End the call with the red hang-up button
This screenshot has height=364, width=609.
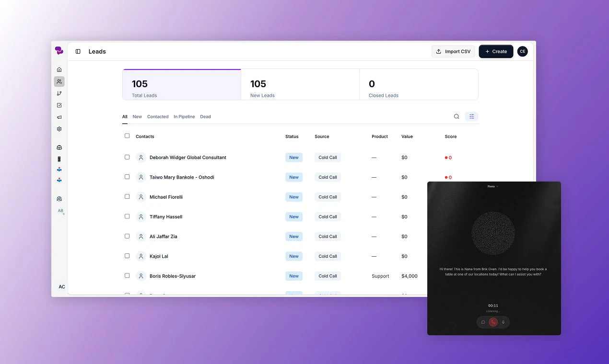[x=493, y=322]
